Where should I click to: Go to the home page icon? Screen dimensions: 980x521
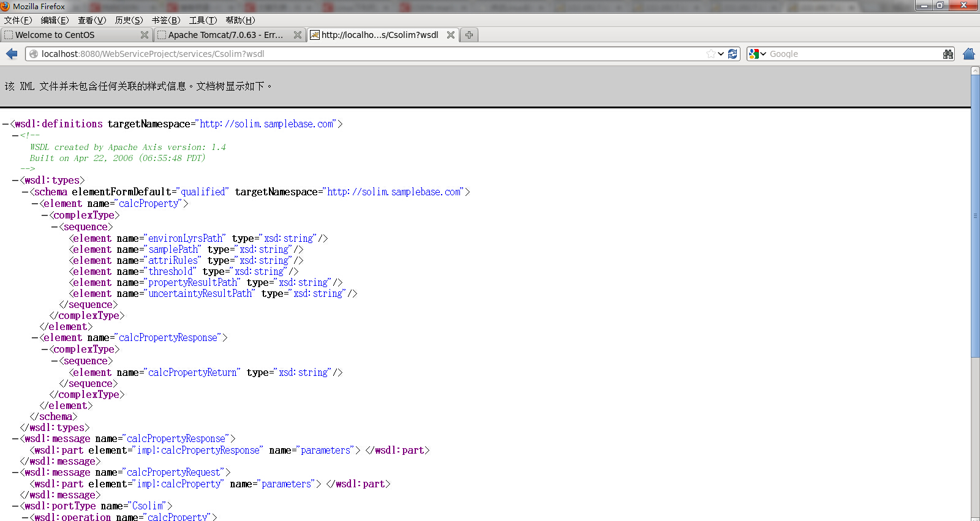(x=969, y=54)
